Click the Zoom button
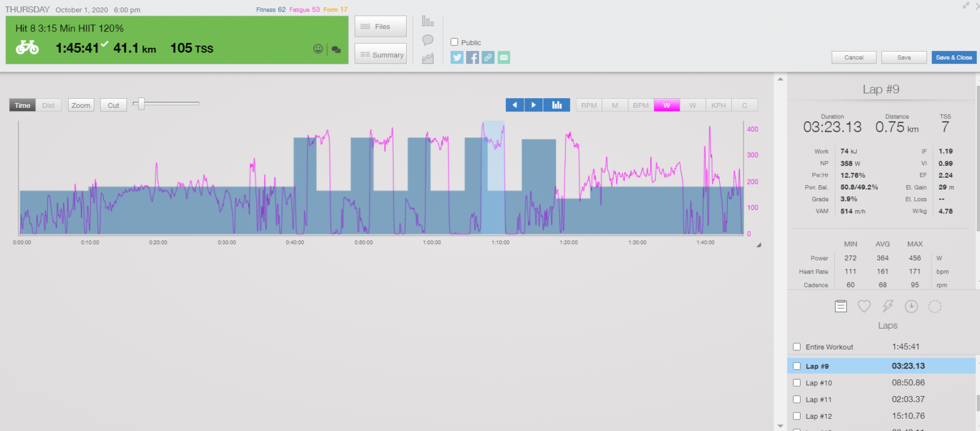980x431 pixels. 81,105
